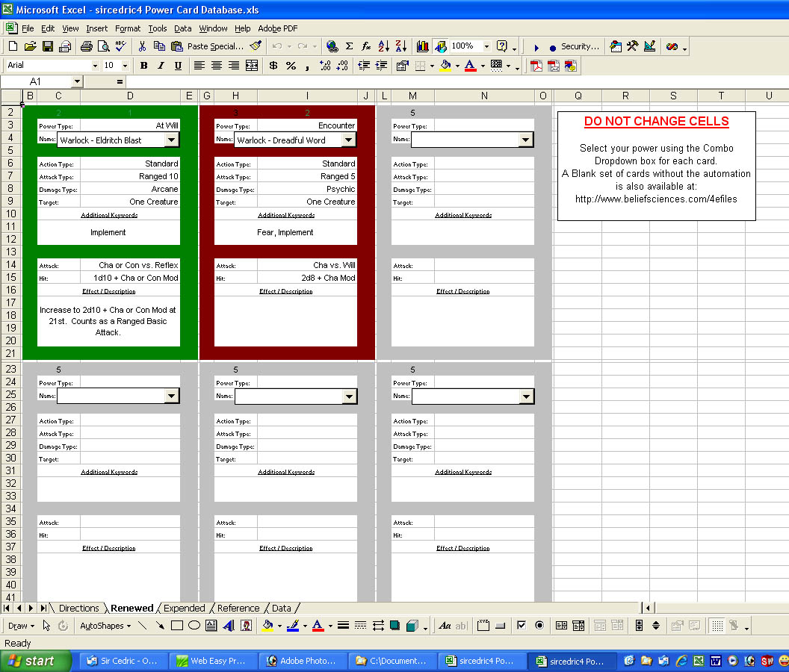Apply currency style format
This screenshot has width=789, height=672.
point(273,66)
